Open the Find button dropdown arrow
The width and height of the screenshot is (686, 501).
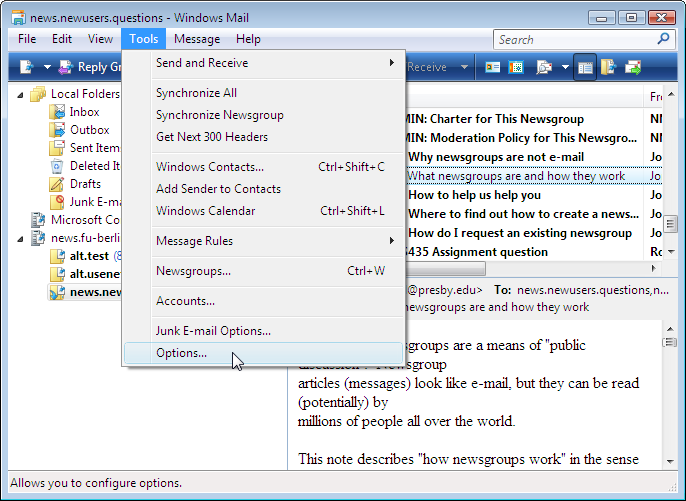click(565, 67)
